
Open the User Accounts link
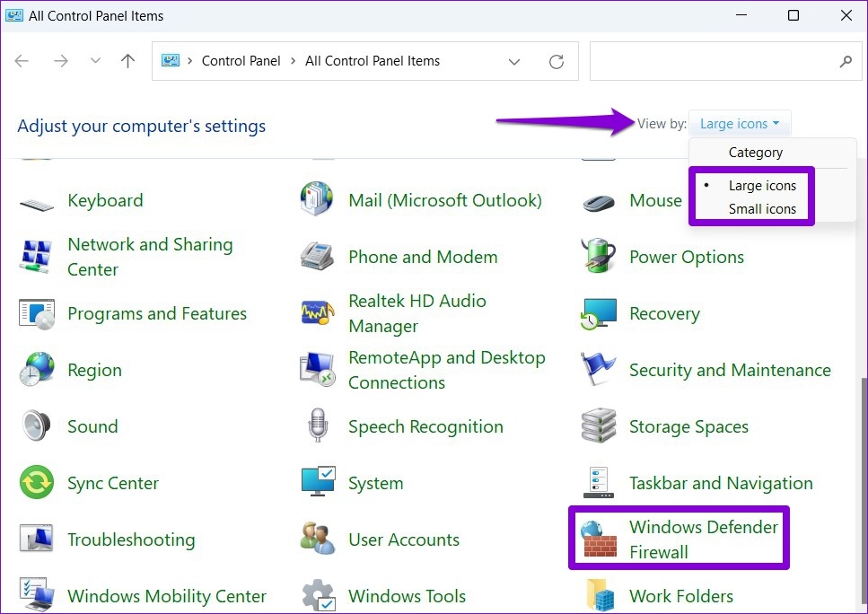pos(404,539)
